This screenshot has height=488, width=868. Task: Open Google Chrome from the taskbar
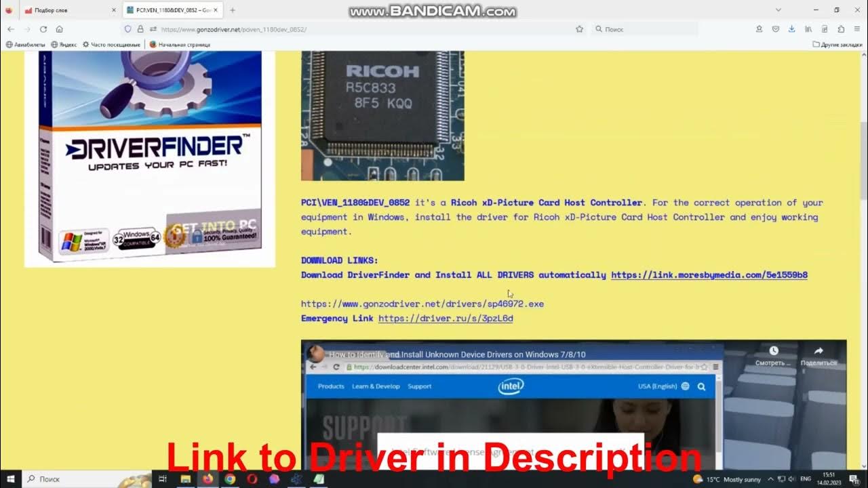pos(230,479)
